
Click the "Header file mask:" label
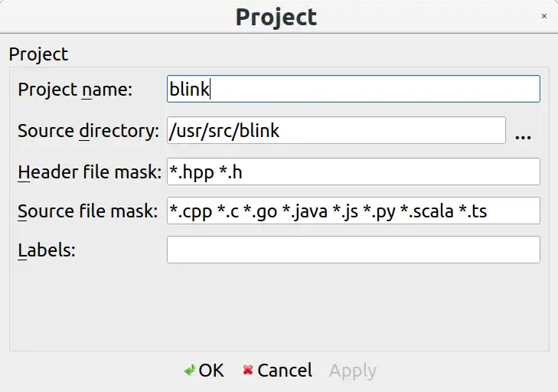89,171
